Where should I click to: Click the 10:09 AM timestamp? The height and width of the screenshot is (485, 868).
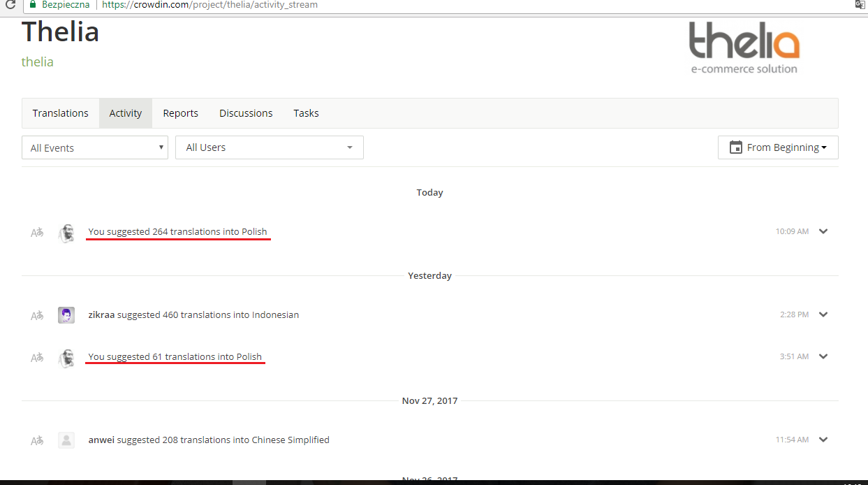pyautogui.click(x=792, y=231)
